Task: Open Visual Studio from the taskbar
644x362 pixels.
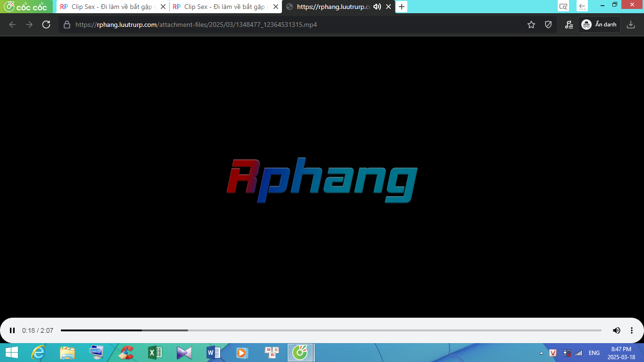Action: [x=184, y=353]
